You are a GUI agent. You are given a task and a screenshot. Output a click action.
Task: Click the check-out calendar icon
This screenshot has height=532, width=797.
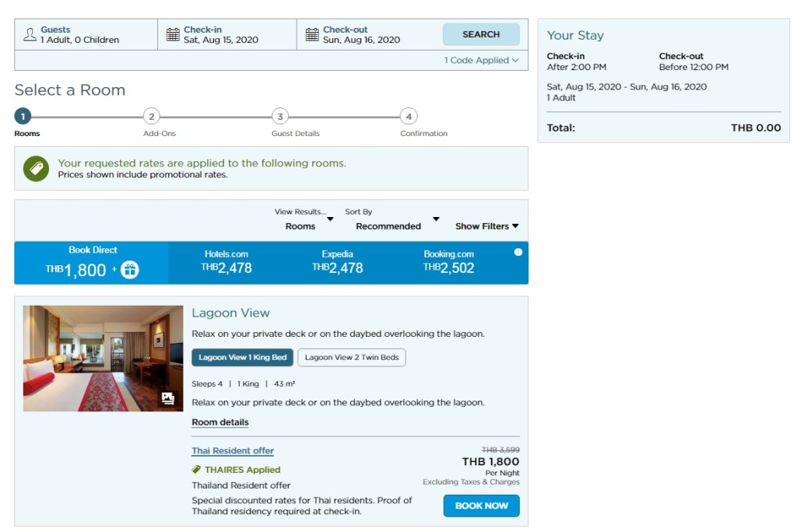pyautogui.click(x=312, y=35)
